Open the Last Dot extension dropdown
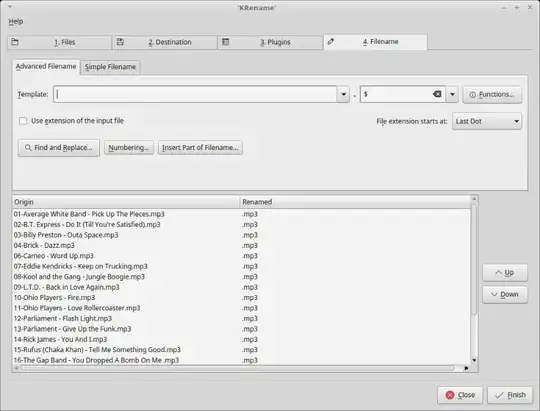The image size is (540, 411). pyautogui.click(x=487, y=121)
